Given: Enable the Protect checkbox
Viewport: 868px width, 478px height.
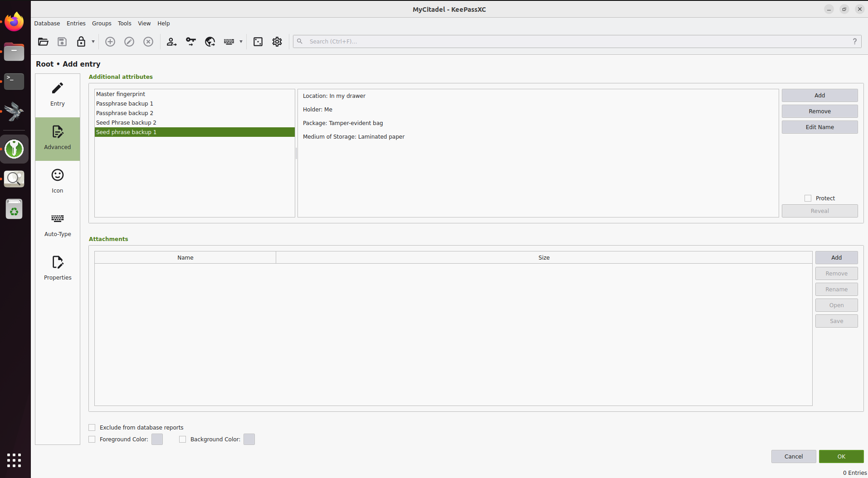Looking at the screenshot, I should click(808, 198).
